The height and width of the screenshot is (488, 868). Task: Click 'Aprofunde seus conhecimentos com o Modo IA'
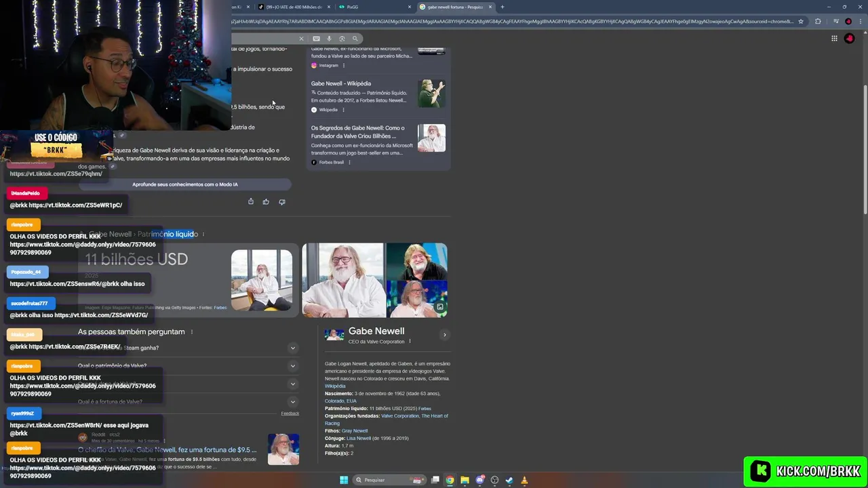[x=184, y=184]
